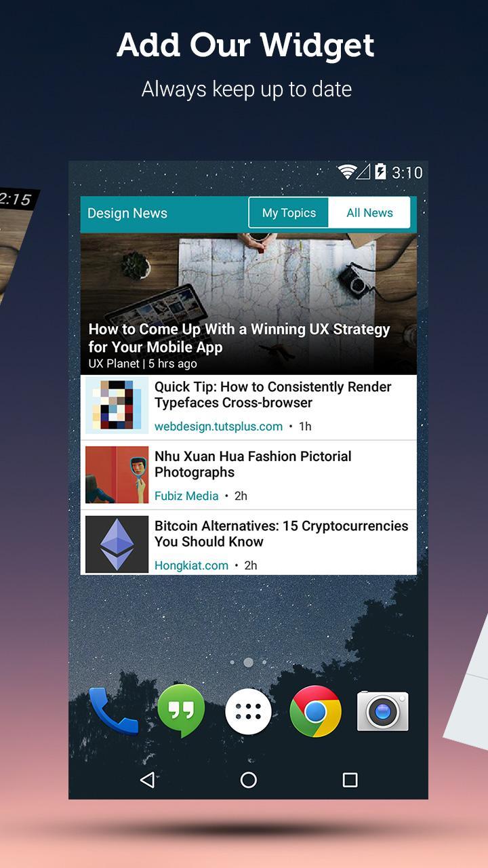488x868 pixels.
Task: Tap the Android back navigation button
Action: pos(147,780)
